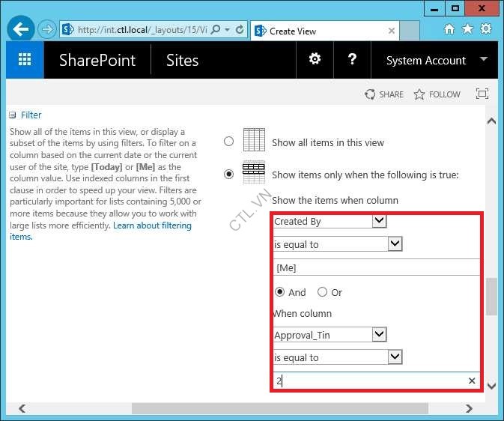Open browser favorites star icon

click(467, 29)
